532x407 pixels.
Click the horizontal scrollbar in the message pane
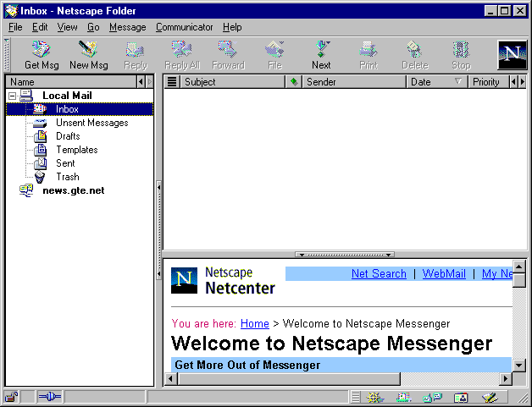tap(339, 379)
